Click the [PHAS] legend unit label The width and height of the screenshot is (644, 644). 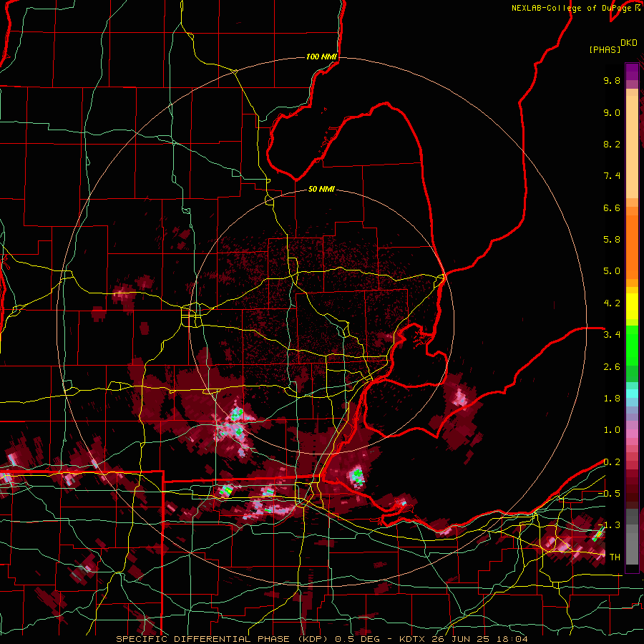(x=605, y=49)
